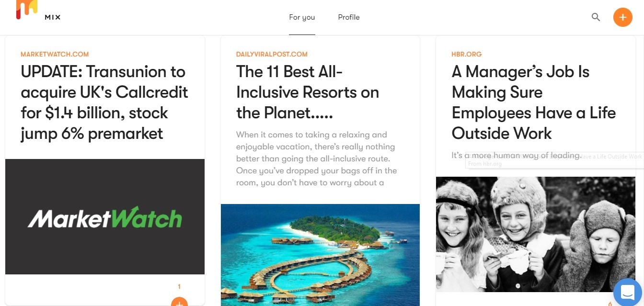Open the Transunion acquires Callcredit headline
This screenshot has height=306, width=644.
click(x=104, y=102)
